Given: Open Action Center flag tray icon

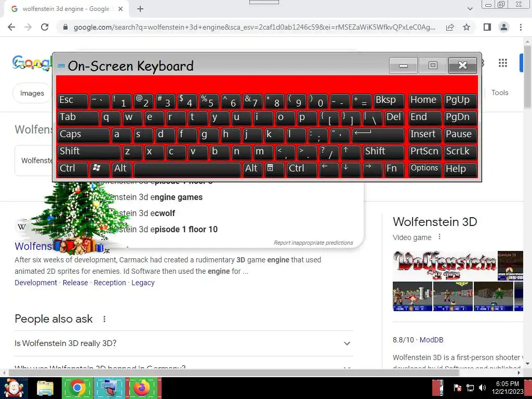Looking at the screenshot, I should tap(457, 388).
